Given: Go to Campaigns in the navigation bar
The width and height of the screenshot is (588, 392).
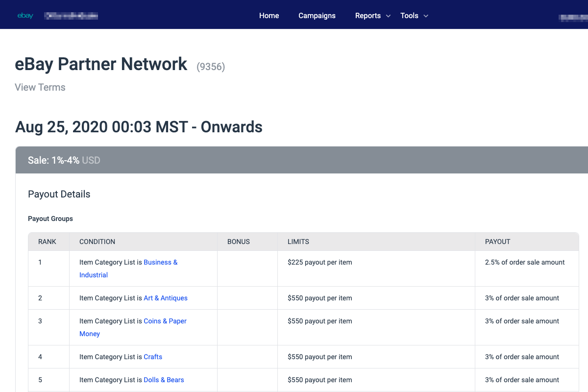Looking at the screenshot, I should [317, 16].
